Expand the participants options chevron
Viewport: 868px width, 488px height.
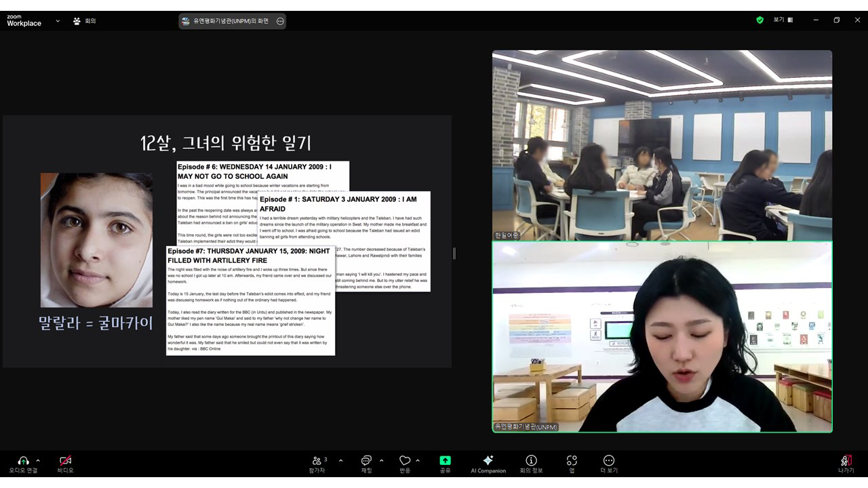click(x=340, y=460)
